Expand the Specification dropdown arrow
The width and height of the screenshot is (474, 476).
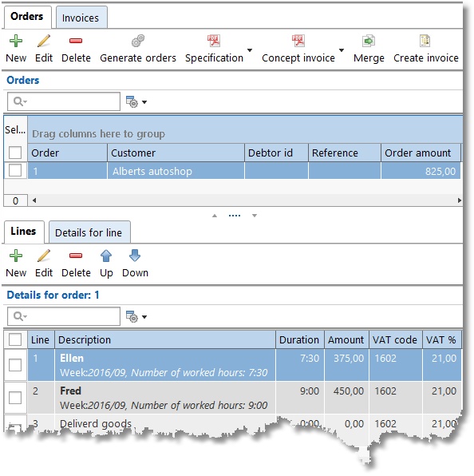[250, 50]
